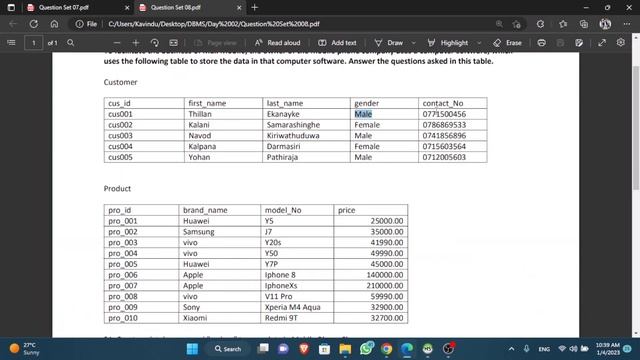The image size is (640, 360).
Task: Start Read aloud for the PDF
Action: tap(278, 43)
